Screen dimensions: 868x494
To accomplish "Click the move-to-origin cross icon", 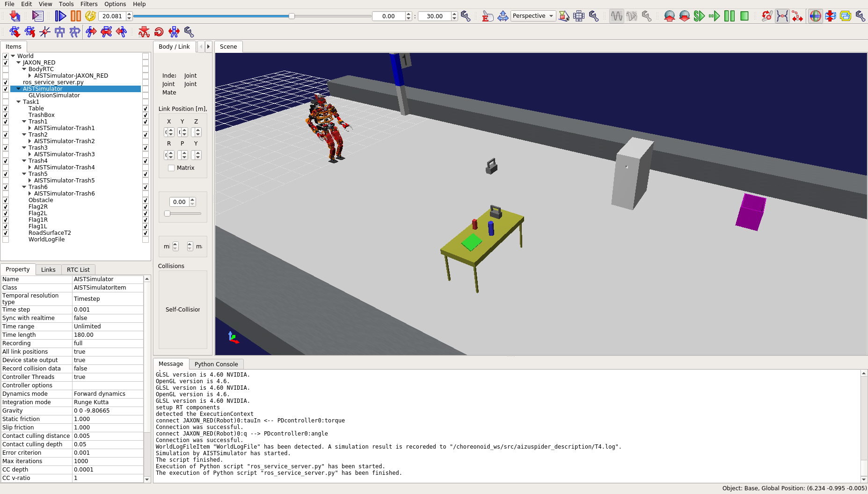I will point(45,32).
